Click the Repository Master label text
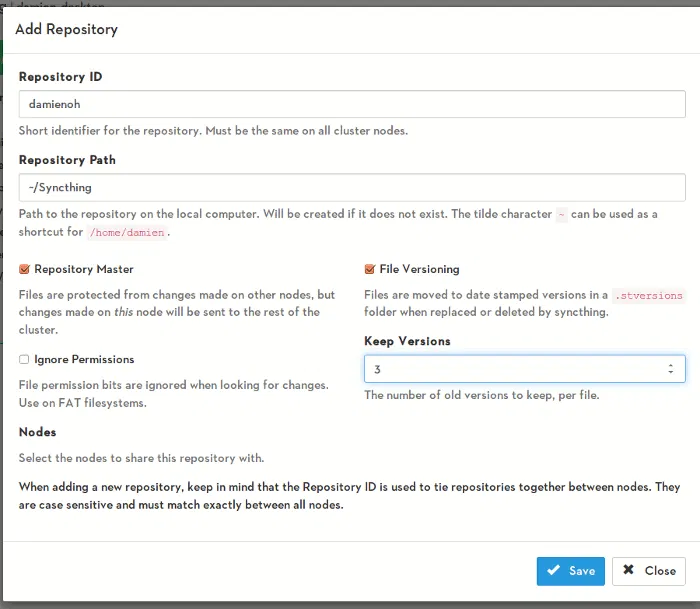700x609 pixels. point(83,269)
